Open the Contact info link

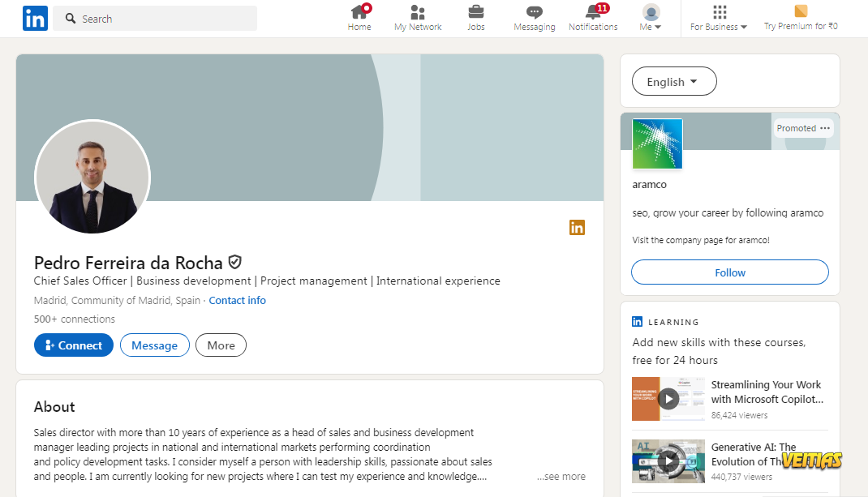click(x=237, y=300)
